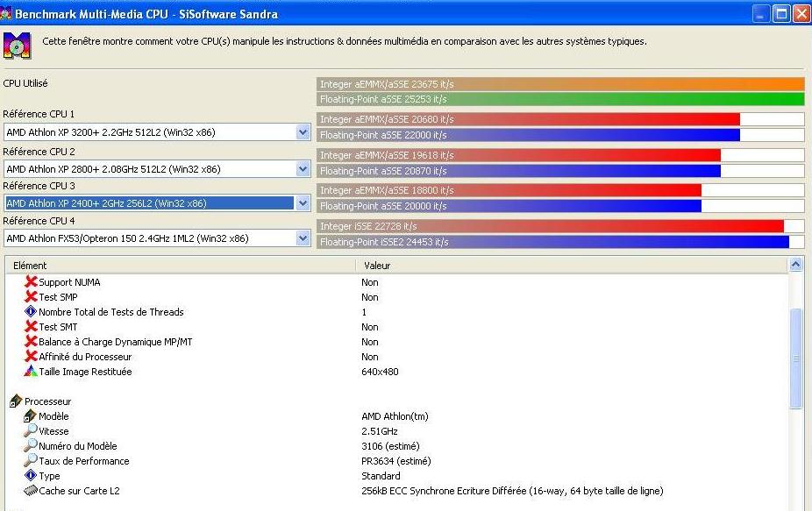Select the Athlon FX53/Opteron 150 combo box
Image resolution: width=812 pixels, height=511 pixels.
[x=157, y=238]
